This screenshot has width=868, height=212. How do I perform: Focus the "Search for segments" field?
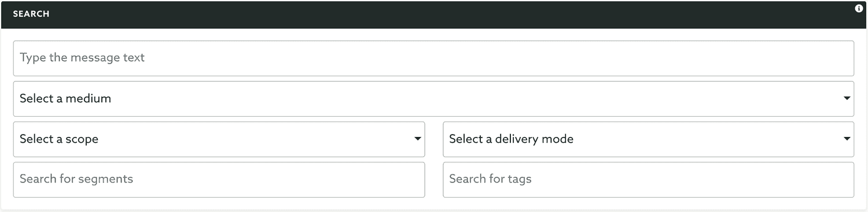click(219, 180)
